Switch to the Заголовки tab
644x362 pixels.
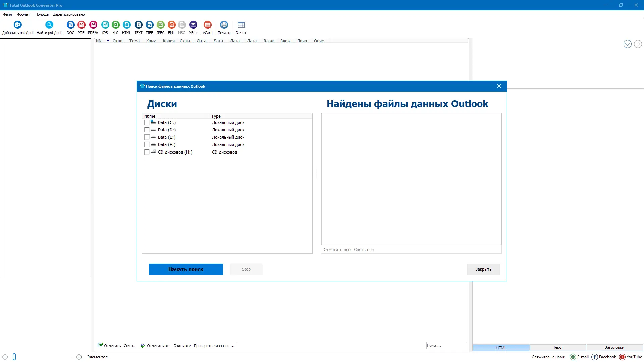click(x=614, y=347)
